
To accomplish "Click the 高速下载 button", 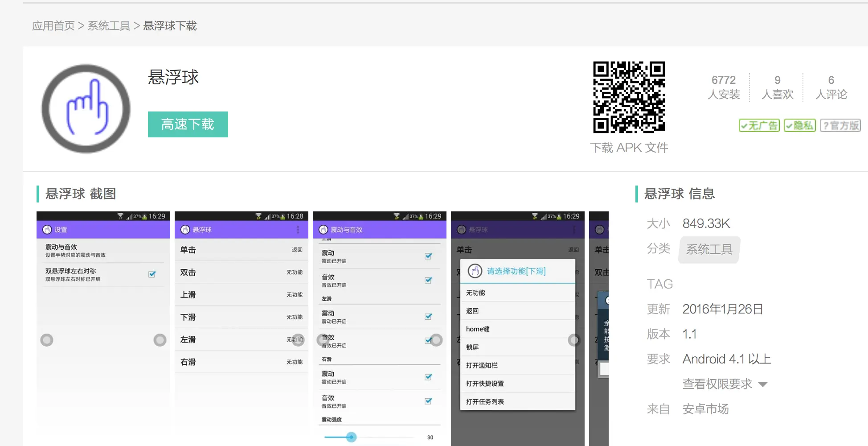I will point(188,124).
